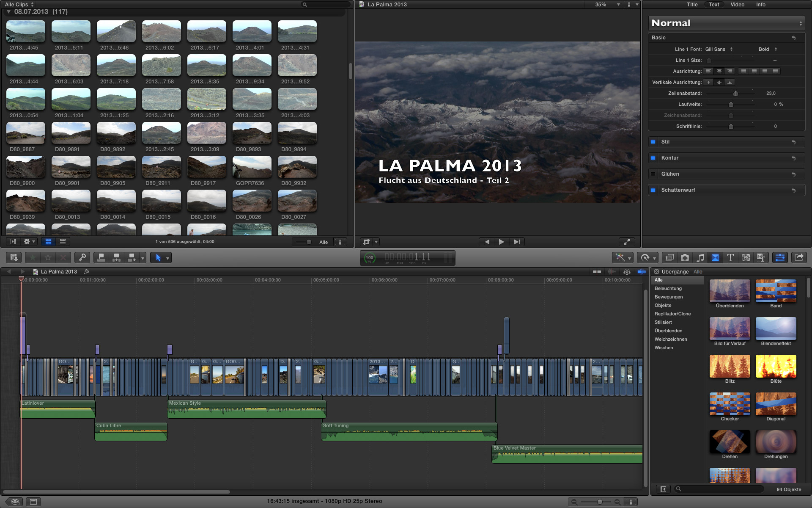Viewport: 812px width, 508px height.
Task: Open the generators browser (countdown icon)
Action: pos(746,258)
